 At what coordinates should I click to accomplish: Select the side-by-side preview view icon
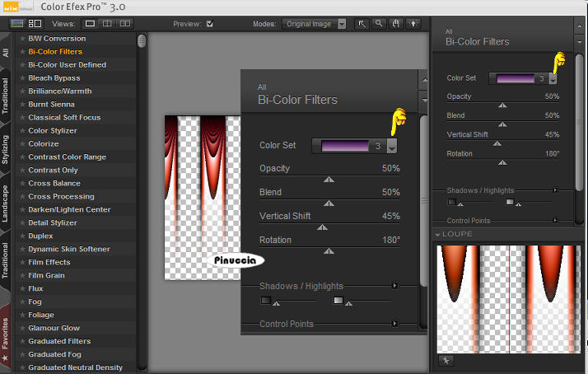click(125, 24)
